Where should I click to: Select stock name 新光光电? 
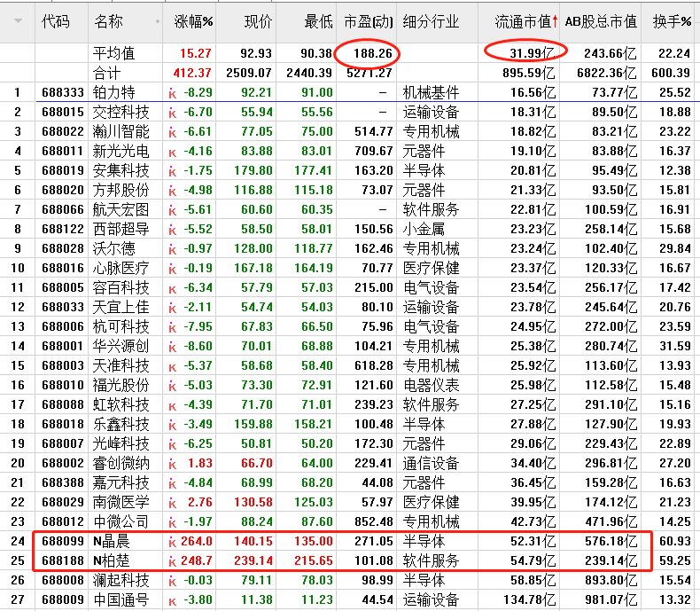click(x=121, y=151)
